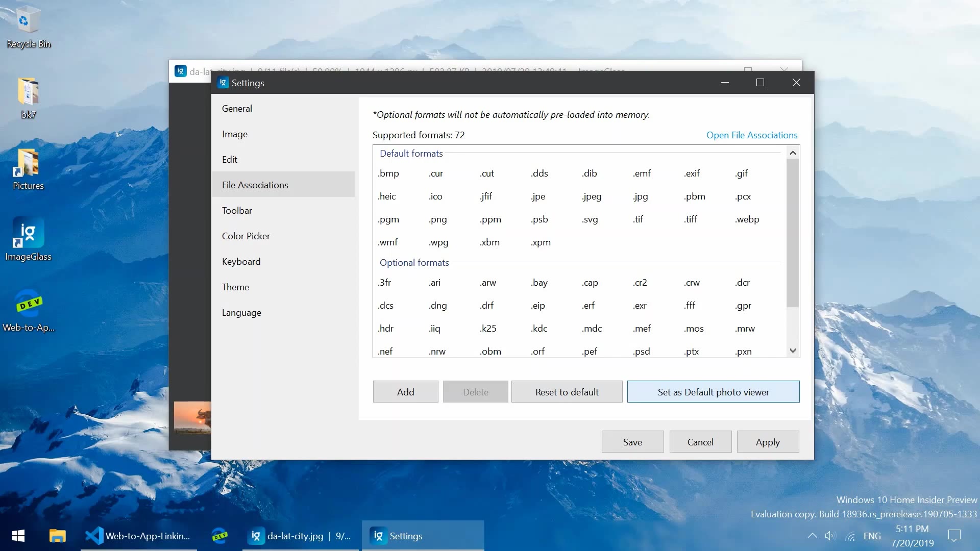Open the Windows Start menu

coord(18,536)
